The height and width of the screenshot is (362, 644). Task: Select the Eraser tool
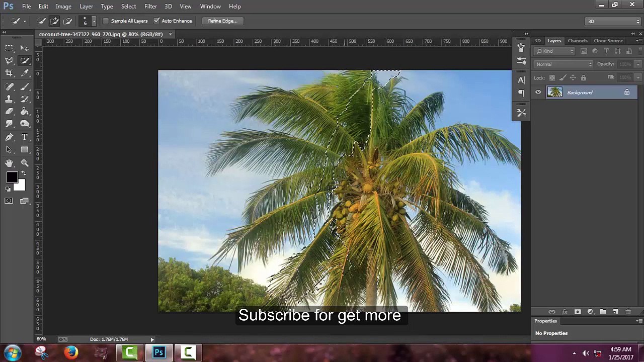(x=9, y=111)
